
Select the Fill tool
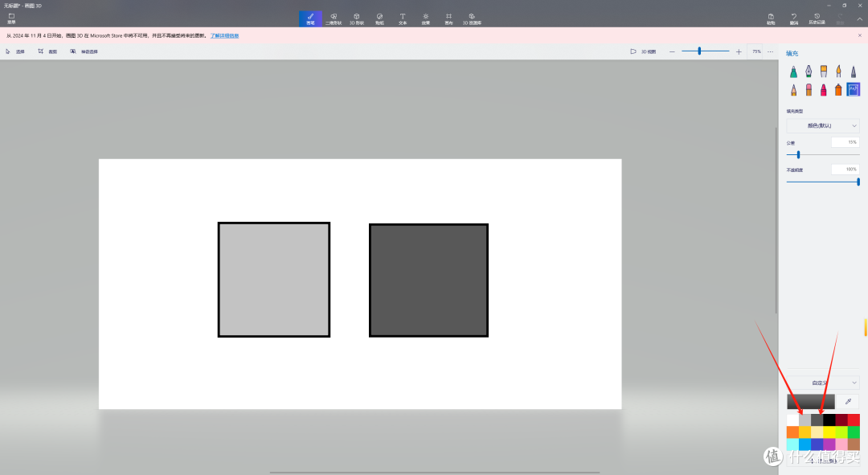click(x=853, y=90)
